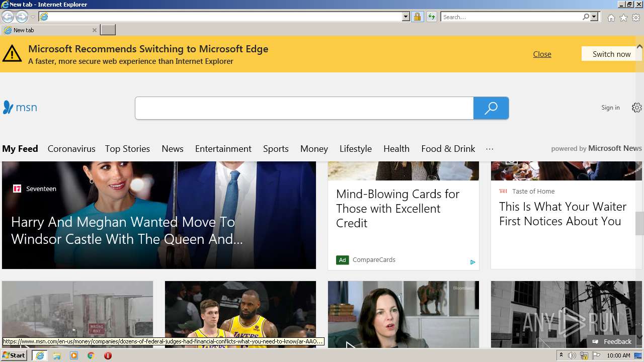Open the Top Stories section
Screen dimensions: 644x362
(x=127, y=149)
